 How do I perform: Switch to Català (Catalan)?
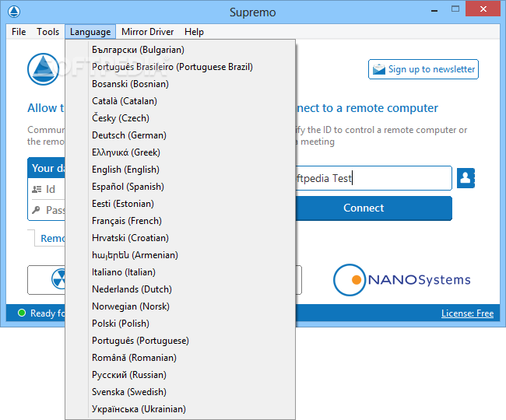180,101
